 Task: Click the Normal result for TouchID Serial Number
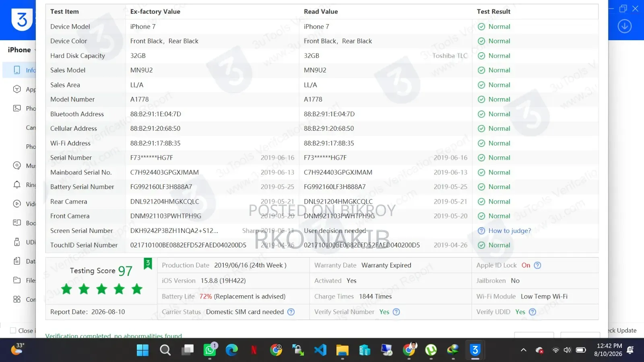[499, 245]
